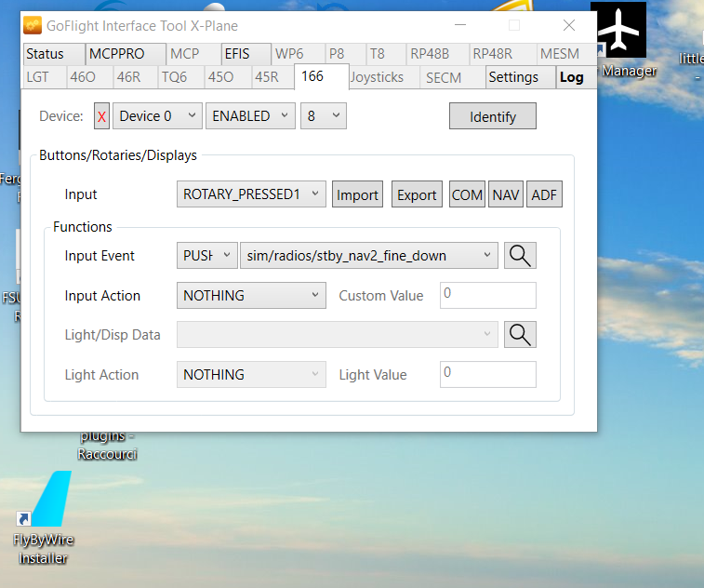The width and height of the screenshot is (704, 588).
Task: Open the ENABLED state dropdown
Action: click(250, 116)
